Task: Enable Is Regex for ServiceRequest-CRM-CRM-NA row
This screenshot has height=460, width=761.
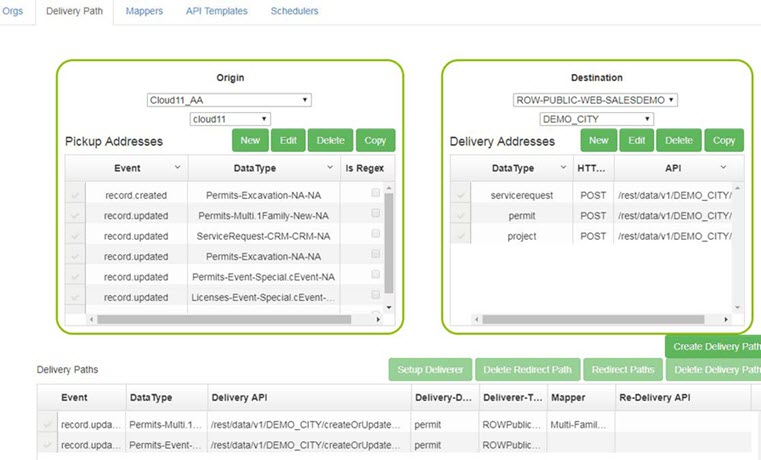Action: click(375, 233)
